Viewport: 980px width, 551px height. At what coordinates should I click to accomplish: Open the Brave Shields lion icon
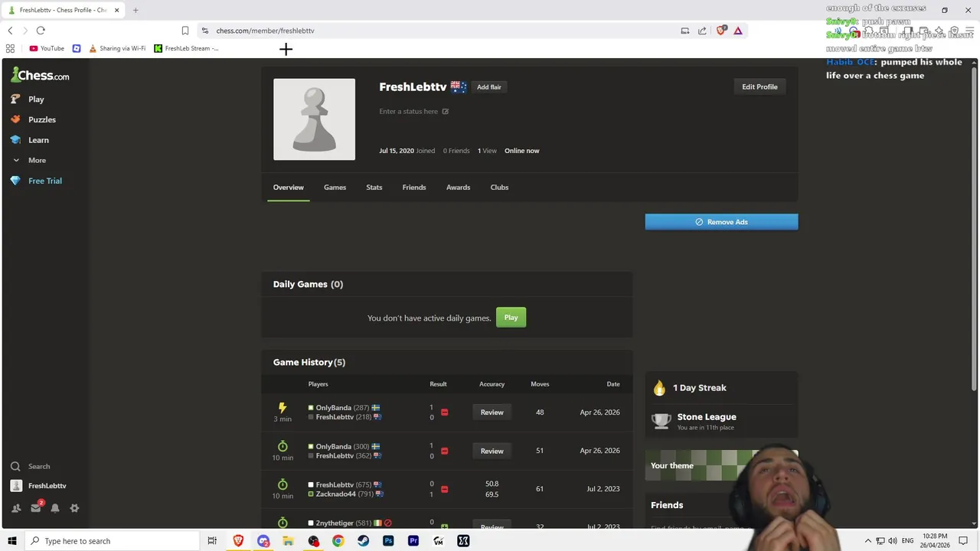pos(721,31)
